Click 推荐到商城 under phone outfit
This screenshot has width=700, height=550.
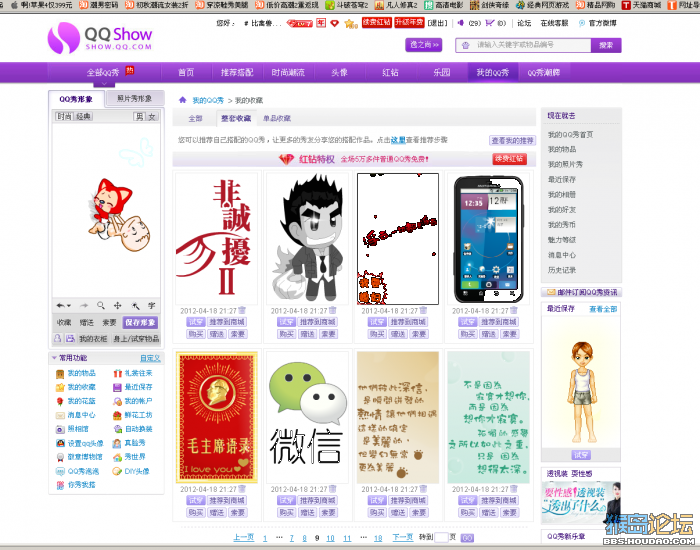point(499,322)
